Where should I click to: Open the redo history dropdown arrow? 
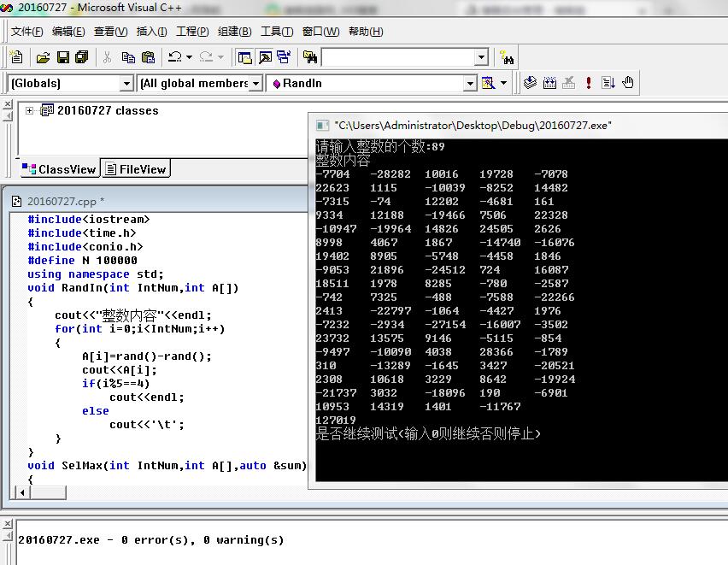pos(220,57)
